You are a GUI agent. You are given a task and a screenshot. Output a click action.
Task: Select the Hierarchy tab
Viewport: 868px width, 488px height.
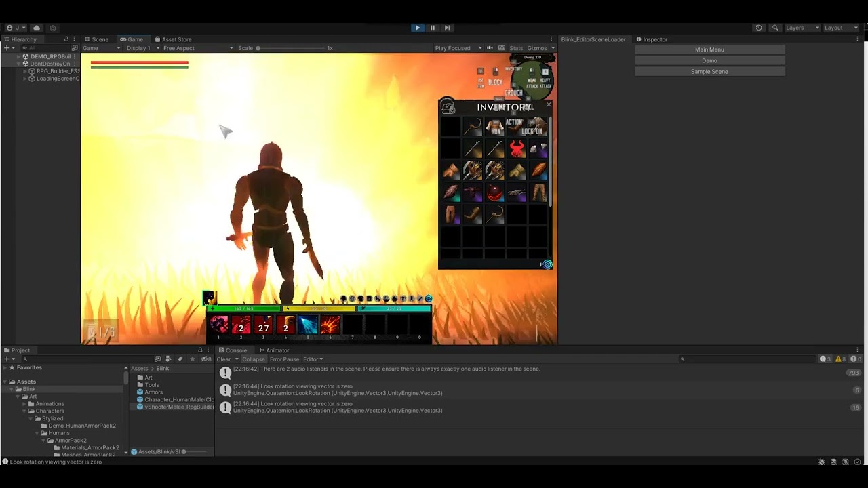pos(20,39)
